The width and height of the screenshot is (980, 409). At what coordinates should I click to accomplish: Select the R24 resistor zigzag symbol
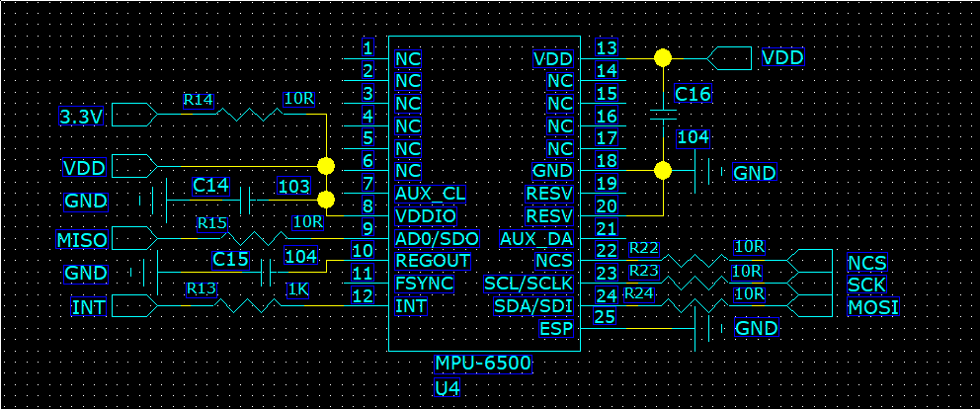tap(695, 306)
